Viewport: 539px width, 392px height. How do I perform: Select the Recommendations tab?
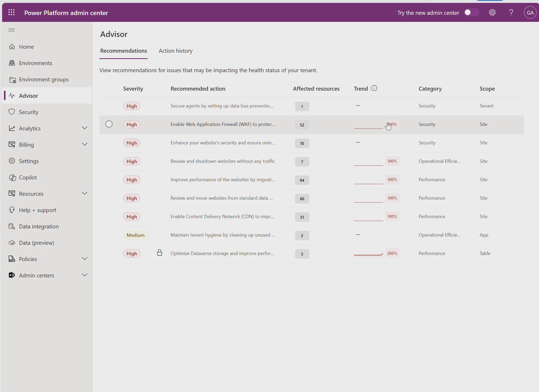(123, 51)
